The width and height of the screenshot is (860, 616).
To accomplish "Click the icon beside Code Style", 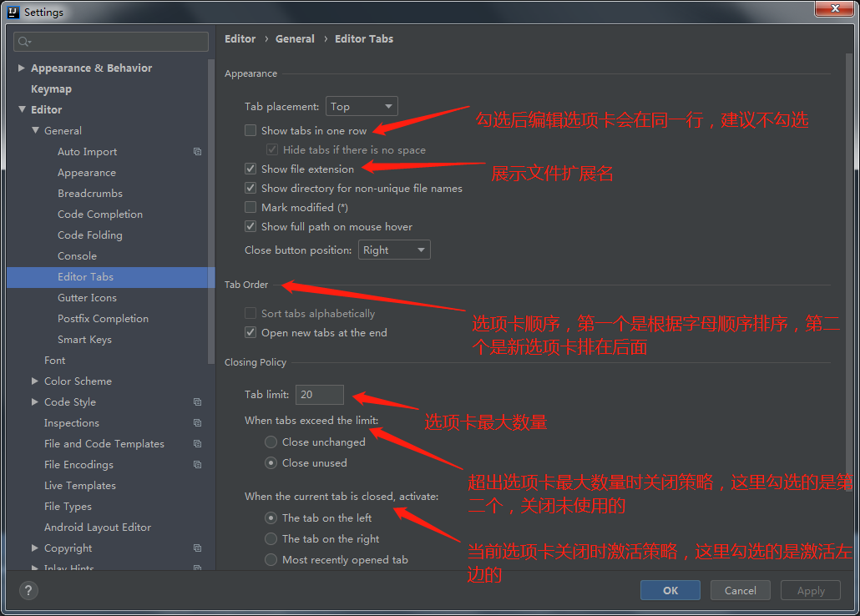I will (x=197, y=402).
